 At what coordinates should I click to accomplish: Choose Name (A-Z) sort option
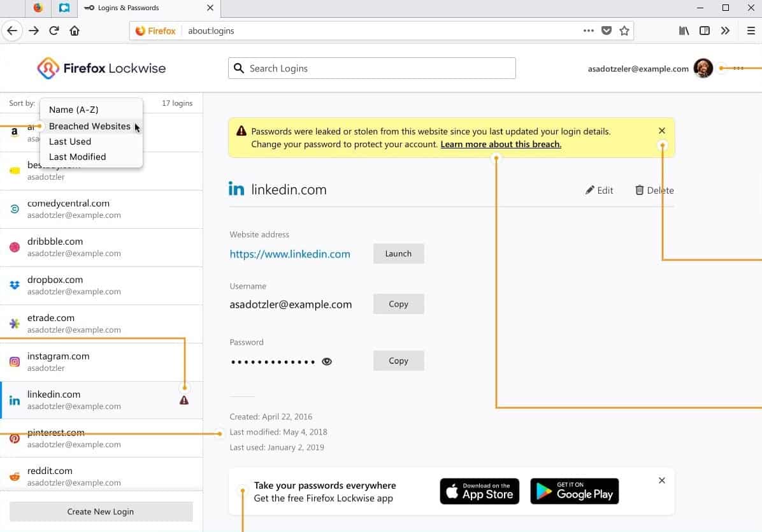(x=91, y=110)
